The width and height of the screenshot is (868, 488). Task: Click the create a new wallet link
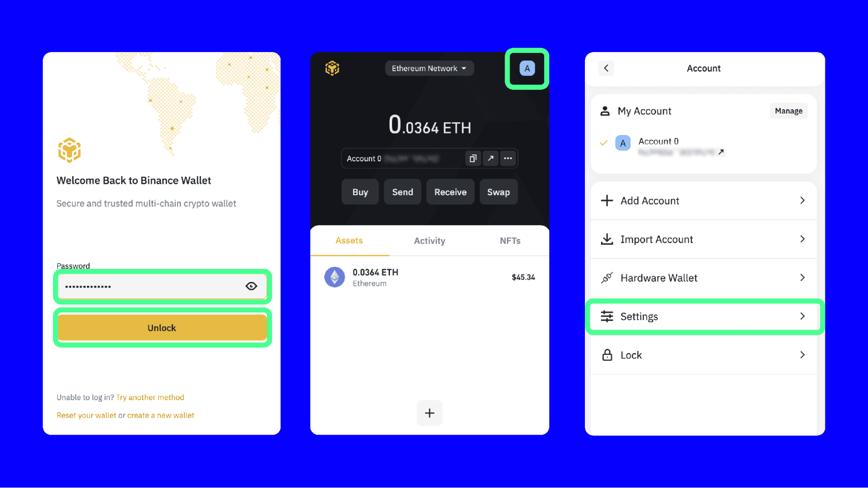point(160,415)
